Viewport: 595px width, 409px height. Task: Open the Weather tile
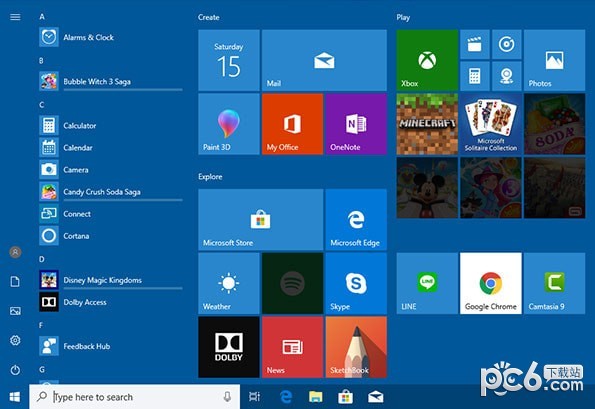coord(229,283)
